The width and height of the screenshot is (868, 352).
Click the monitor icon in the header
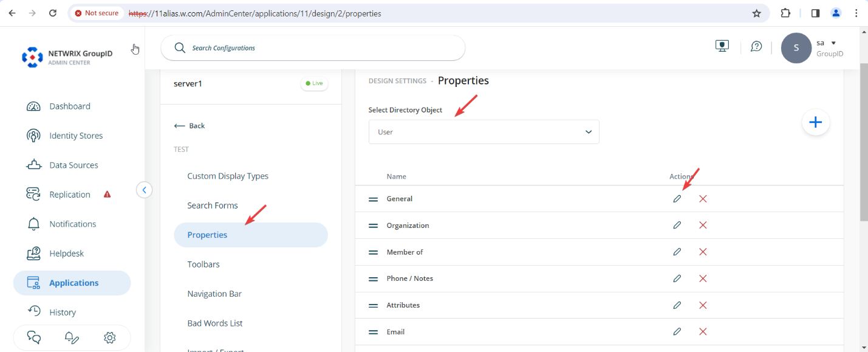722,45
